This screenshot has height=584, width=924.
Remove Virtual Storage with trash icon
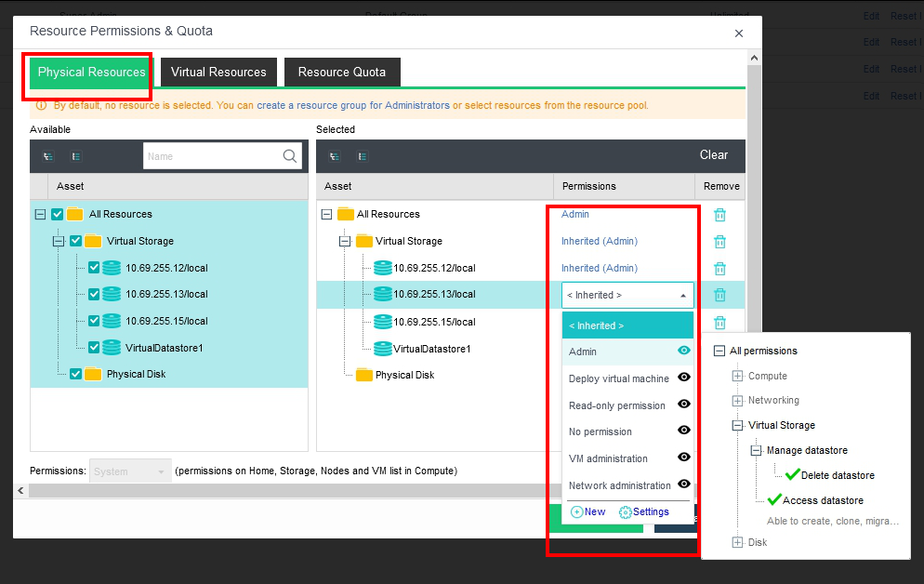(x=719, y=242)
